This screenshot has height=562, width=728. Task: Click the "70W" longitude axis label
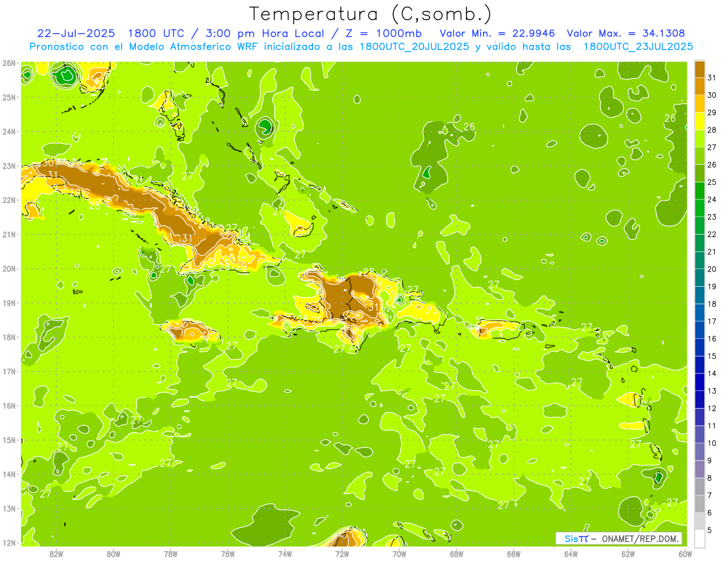[x=399, y=553]
